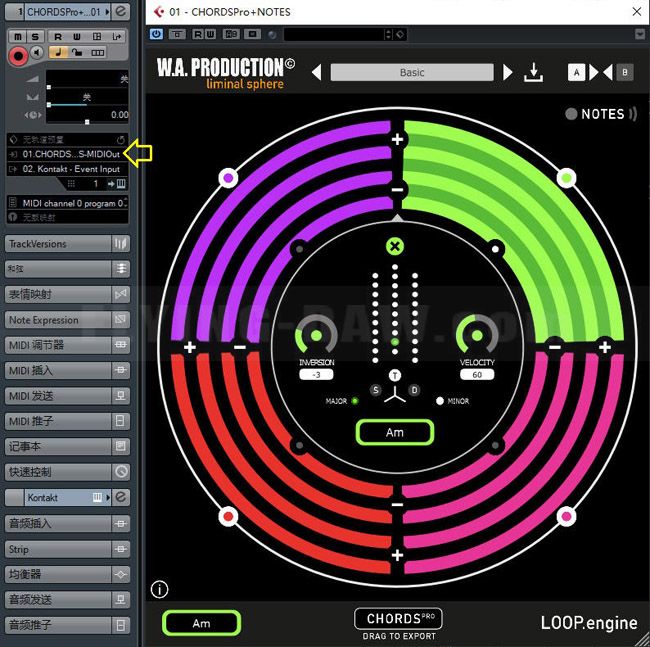Click the save preset download icon
This screenshot has width=650, height=647.
click(x=533, y=73)
